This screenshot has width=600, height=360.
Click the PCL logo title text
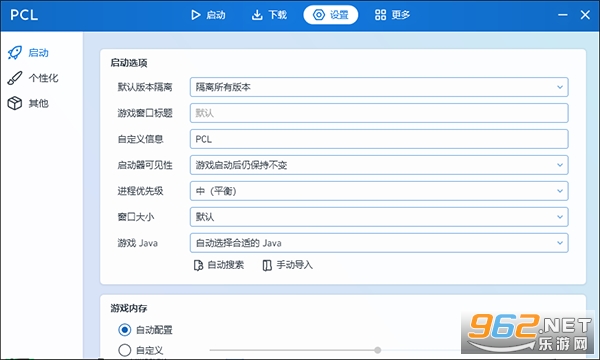pyautogui.click(x=24, y=15)
